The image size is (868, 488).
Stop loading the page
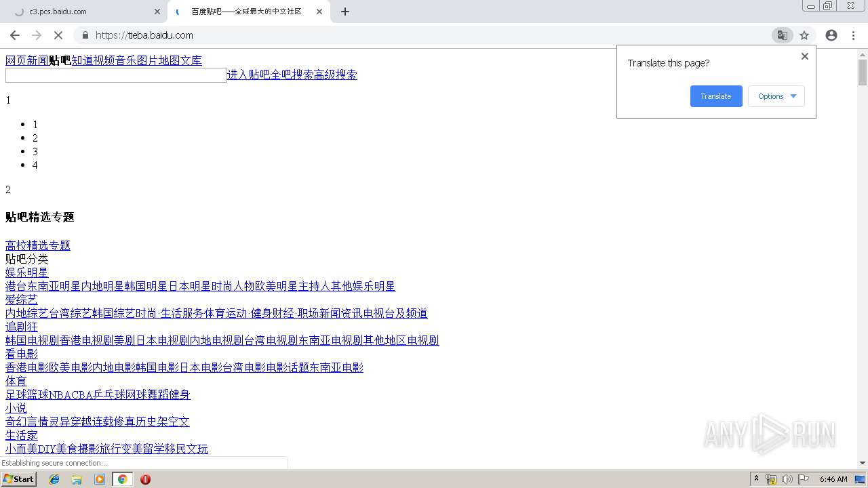(x=58, y=35)
